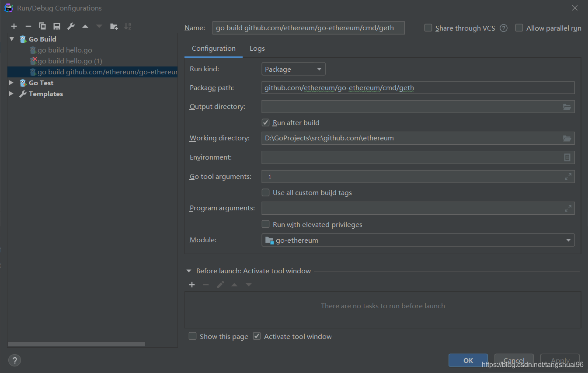Image resolution: width=588 pixels, height=373 pixels.
Task: Open the Module dropdown go-ethereum
Action: [418, 240]
